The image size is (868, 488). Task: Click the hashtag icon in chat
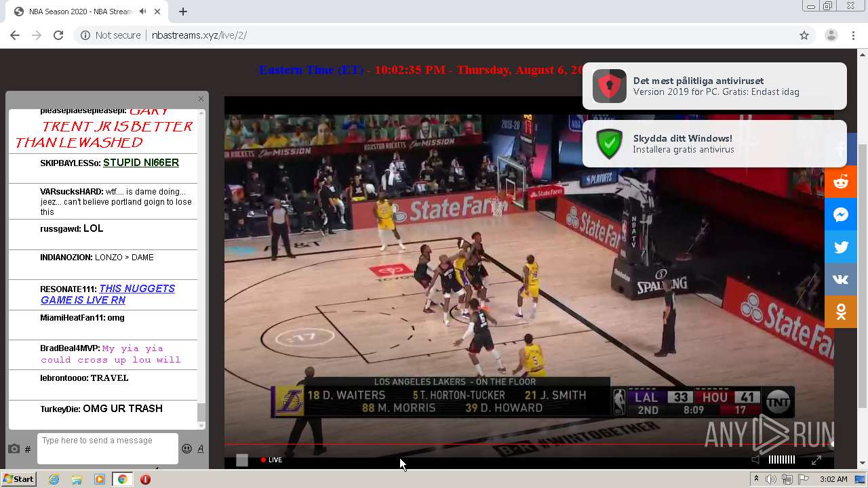[x=28, y=449]
